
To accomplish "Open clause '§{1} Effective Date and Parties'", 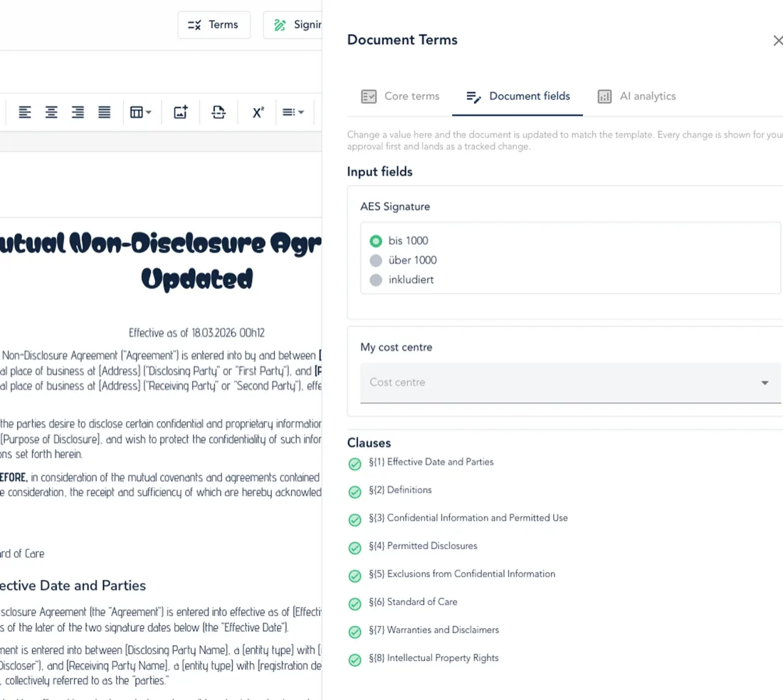I will (x=431, y=462).
